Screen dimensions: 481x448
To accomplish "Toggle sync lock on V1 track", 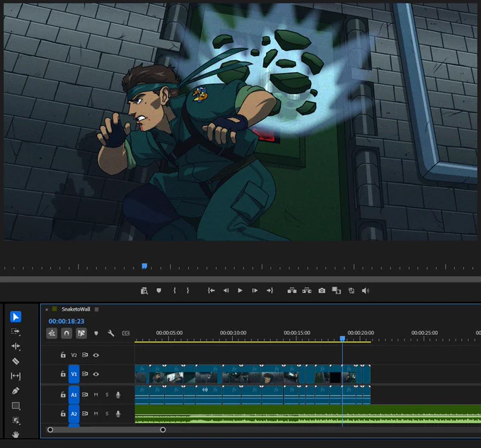I will pyautogui.click(x=85, y=374).
